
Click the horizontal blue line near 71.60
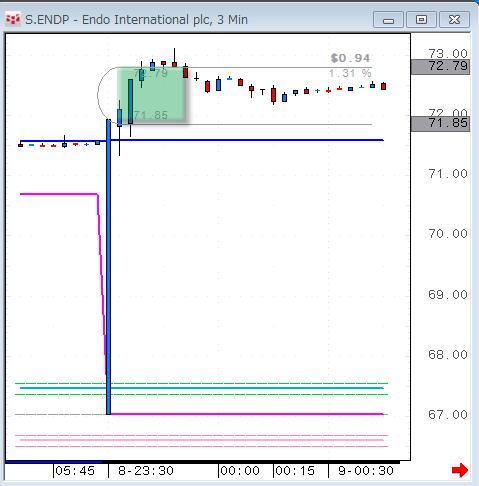(247, 140)
